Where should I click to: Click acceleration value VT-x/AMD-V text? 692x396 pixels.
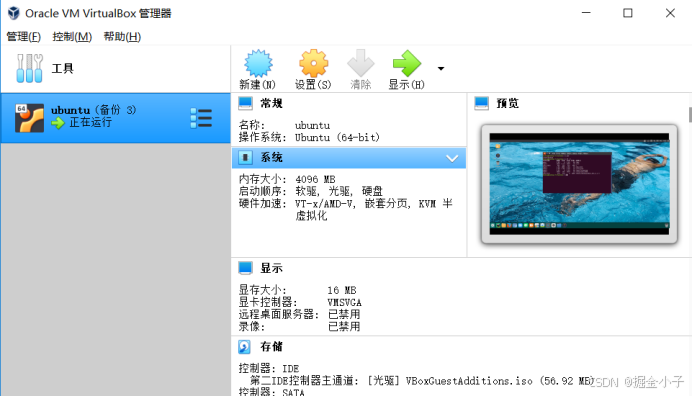pyautogui.click(x=324, y=204)
